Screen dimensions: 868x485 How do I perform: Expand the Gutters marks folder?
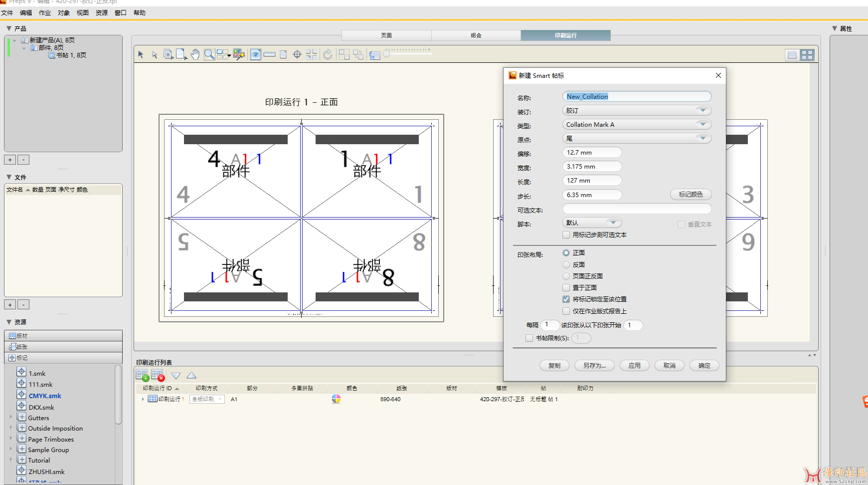pyautogui.click(x=11, y=417)
